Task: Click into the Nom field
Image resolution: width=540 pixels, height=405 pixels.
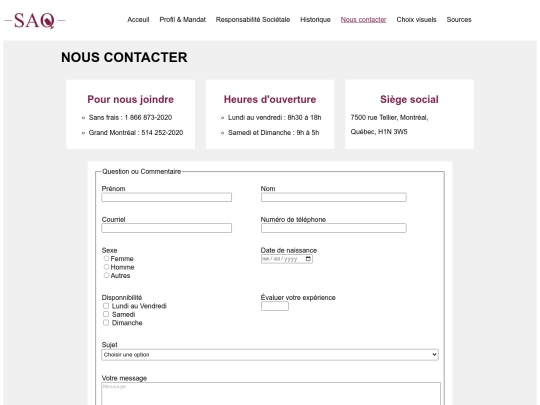Action: (334, 197)
